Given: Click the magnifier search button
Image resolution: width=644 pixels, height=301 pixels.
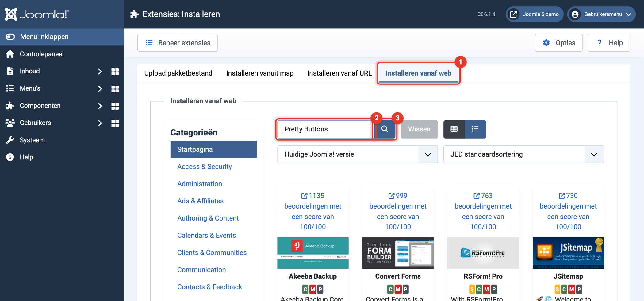Looking at the screenshot, I should [385, 129].
